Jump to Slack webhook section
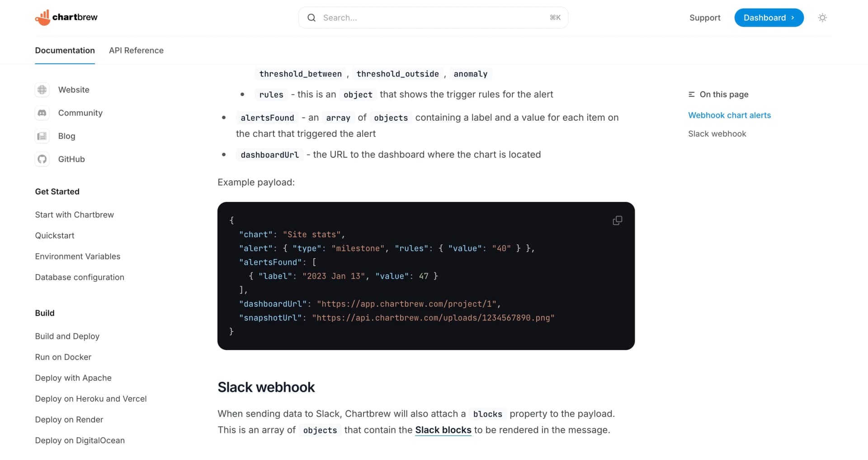This screenshot has width=868, height=460. click(x=717, y=134)
